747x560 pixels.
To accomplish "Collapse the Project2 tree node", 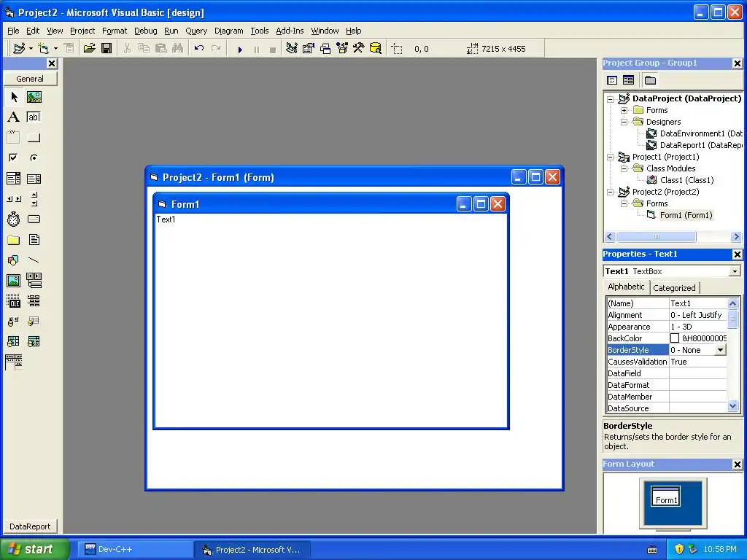I will [x=610, y=192].
